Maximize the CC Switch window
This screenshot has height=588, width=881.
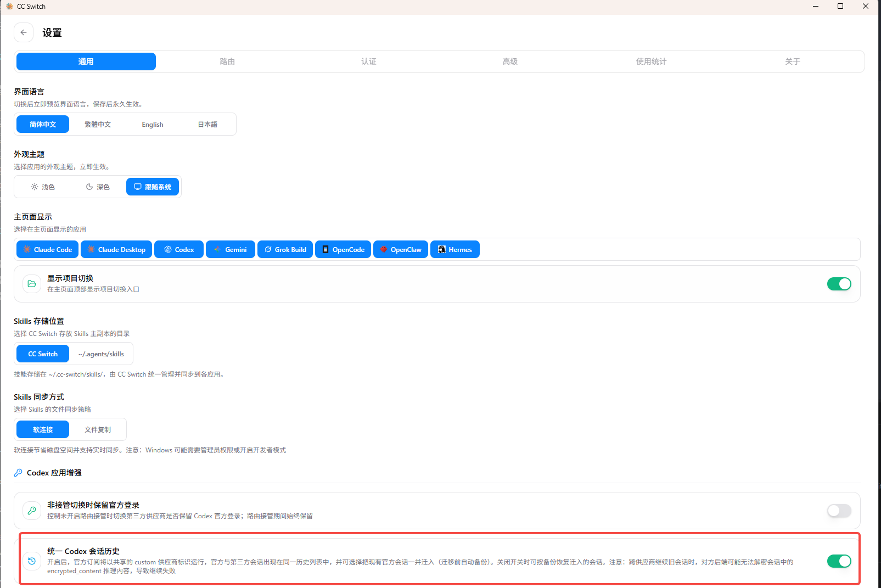pyautogui.click(x=840, y=7)
